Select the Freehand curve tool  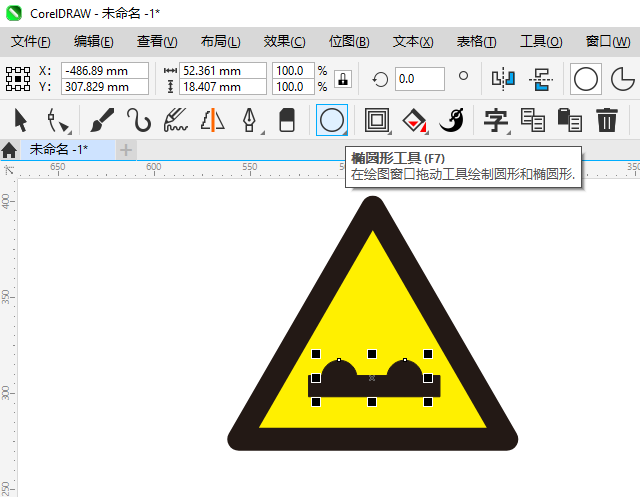(139, 120)
